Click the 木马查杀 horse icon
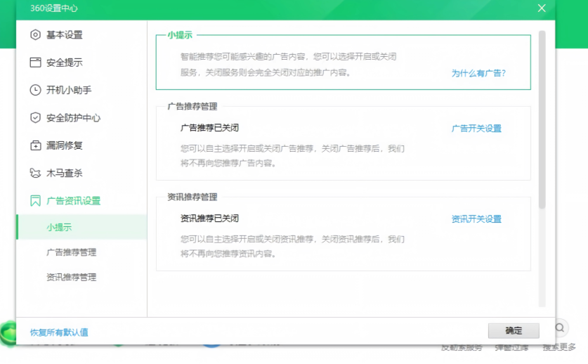 pyautogui.click(x=35, y=173)
